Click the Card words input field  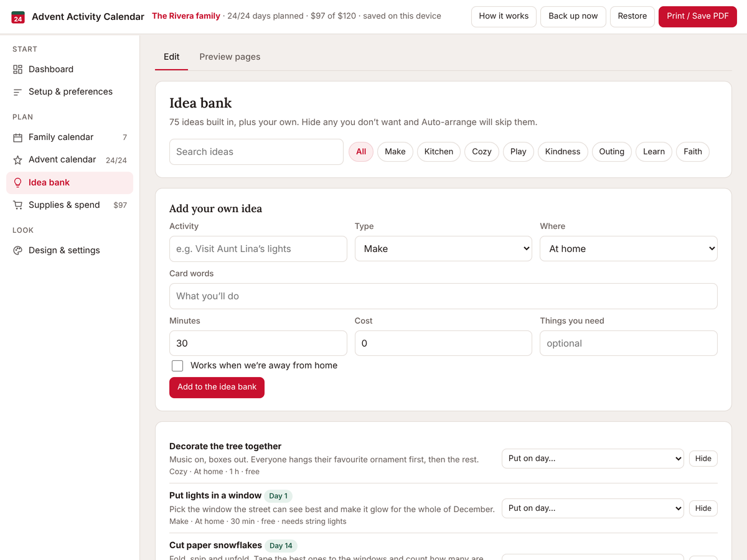click(x=443, y=296)
